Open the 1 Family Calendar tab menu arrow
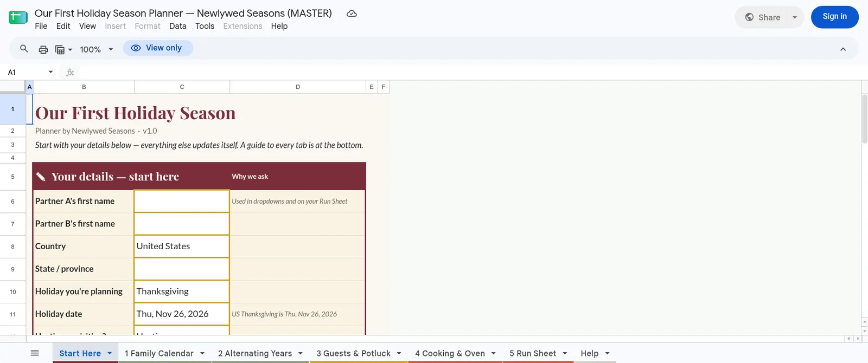The width and height of the screenshot is (868, 363). 202,353
